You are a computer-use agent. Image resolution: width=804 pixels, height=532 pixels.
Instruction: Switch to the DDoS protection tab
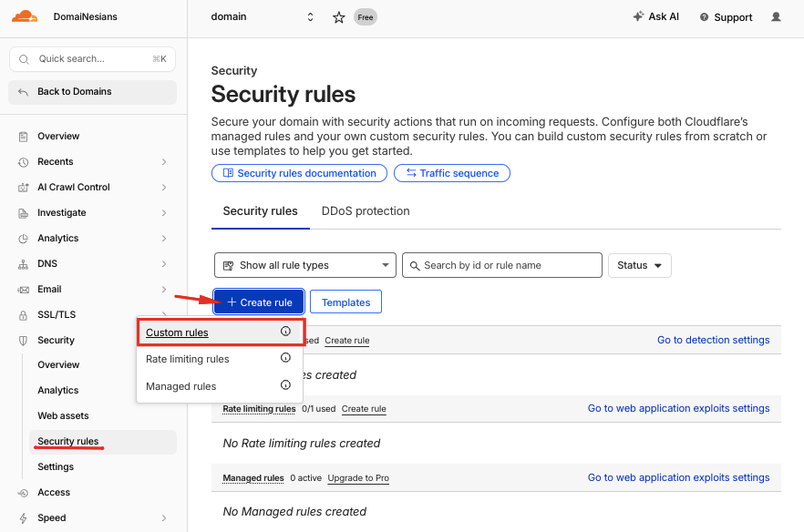pos(365,211)
